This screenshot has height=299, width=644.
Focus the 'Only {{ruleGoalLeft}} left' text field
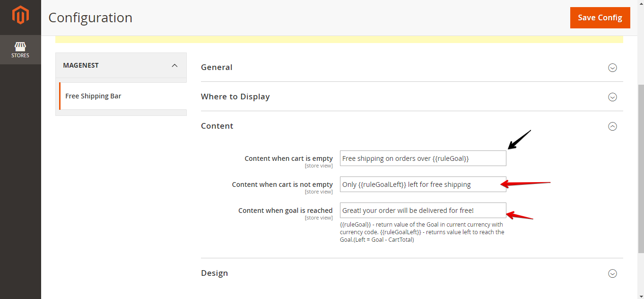point(423,185)
